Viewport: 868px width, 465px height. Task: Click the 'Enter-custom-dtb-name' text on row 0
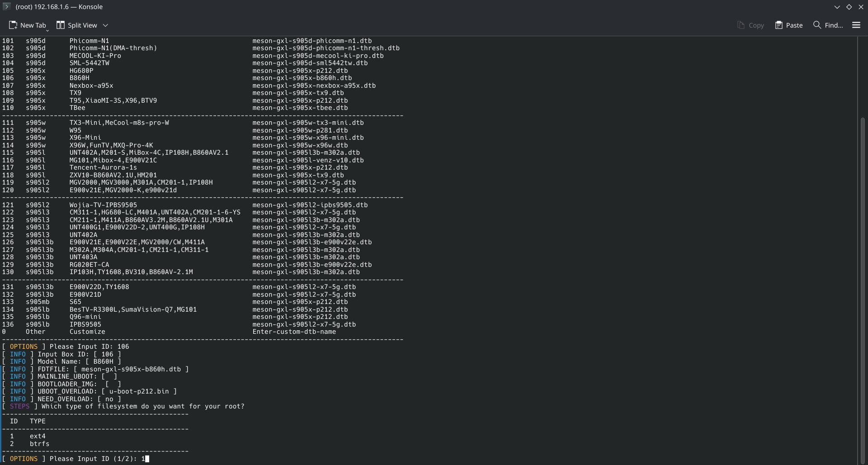coord(294,332)
